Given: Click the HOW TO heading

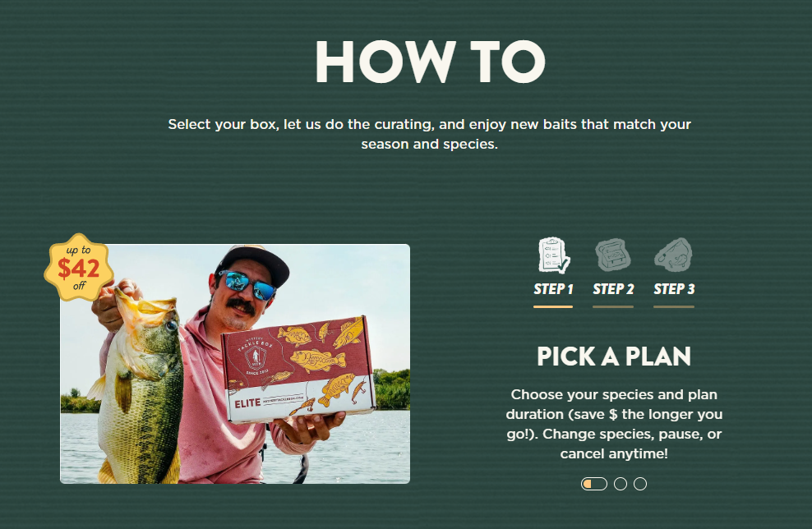Looking at the screenshot, I should [430, 62].
